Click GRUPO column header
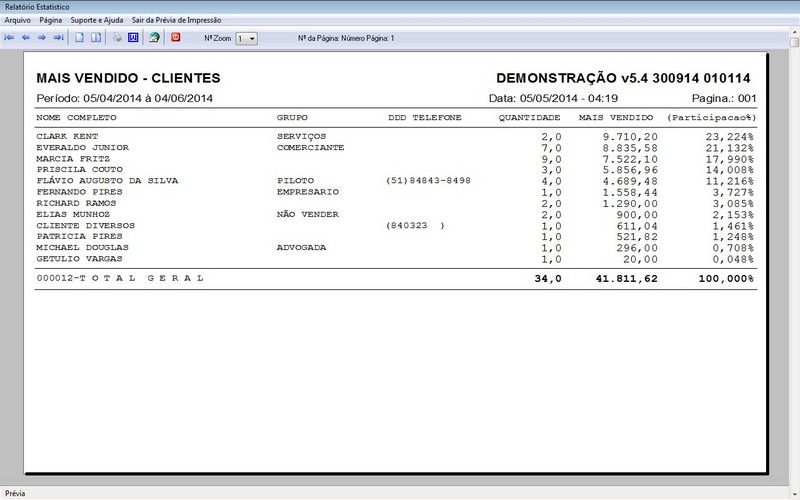This screenshot has width=800, height=500. (x=292, y=117)
